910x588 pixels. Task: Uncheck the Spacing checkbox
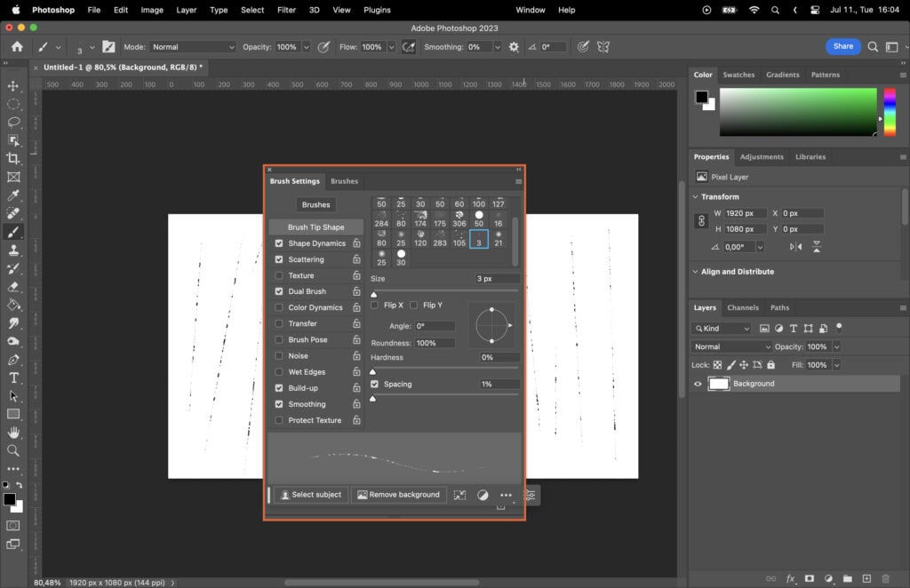374,384
